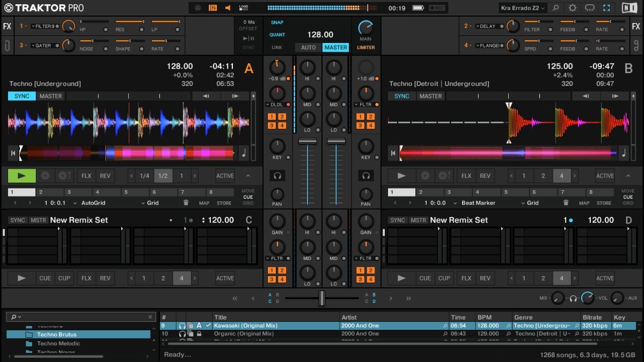The height and width of the screenshot is (362, 644).
Task: Toggle the main LIMITER
Action: coord(366,47)
